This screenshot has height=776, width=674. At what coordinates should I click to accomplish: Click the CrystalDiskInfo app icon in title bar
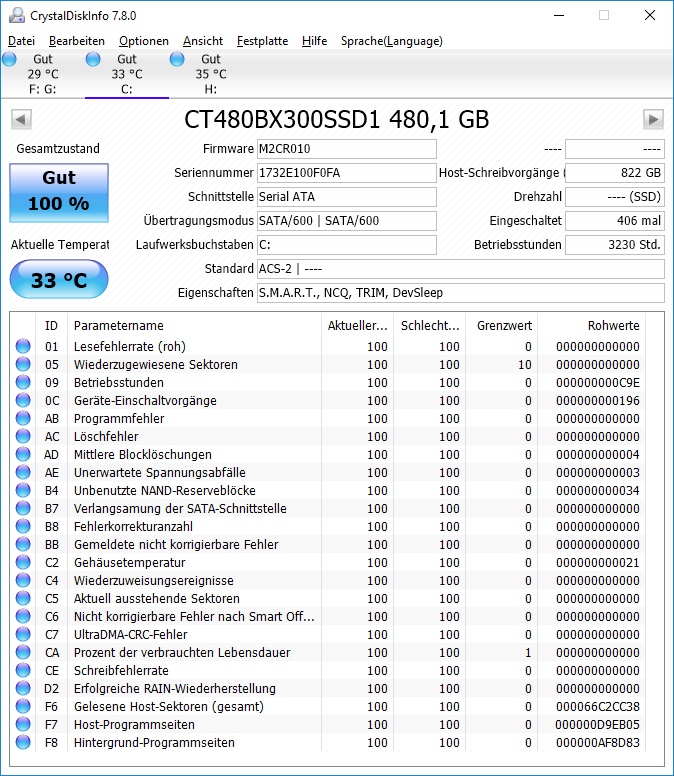(16, 15)
